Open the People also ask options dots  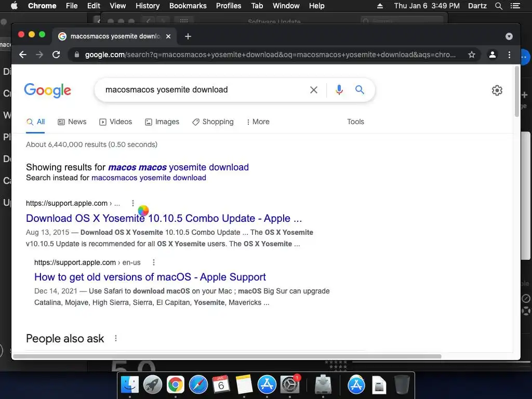click(116, 338)
